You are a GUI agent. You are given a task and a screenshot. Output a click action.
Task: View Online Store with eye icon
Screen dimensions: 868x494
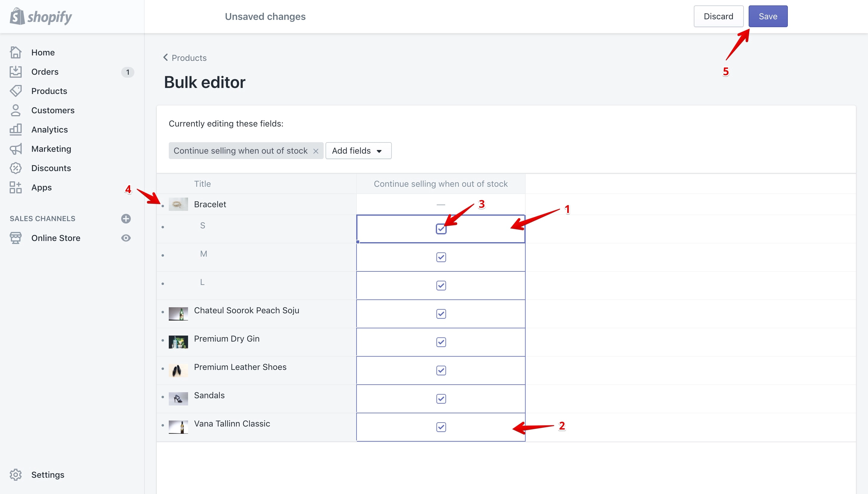[x=126, y=238]
